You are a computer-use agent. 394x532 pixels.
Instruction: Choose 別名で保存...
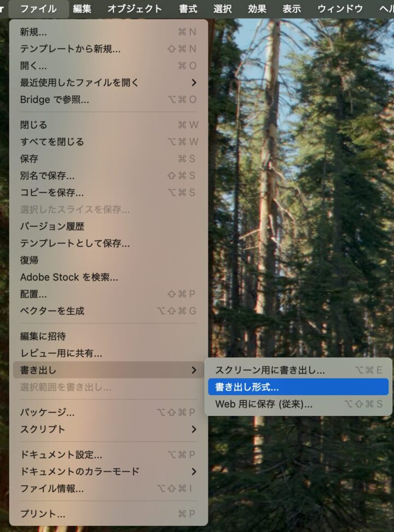pos(108,175)
